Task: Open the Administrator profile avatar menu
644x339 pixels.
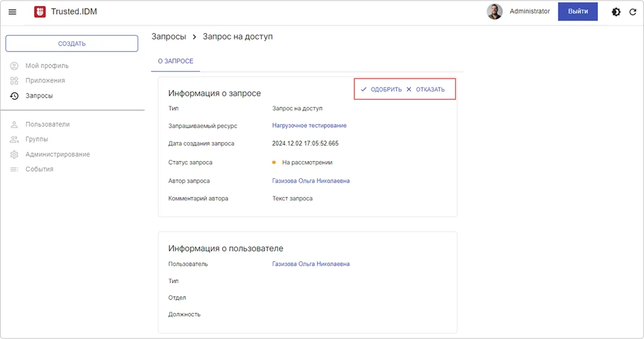Action: 494,11
